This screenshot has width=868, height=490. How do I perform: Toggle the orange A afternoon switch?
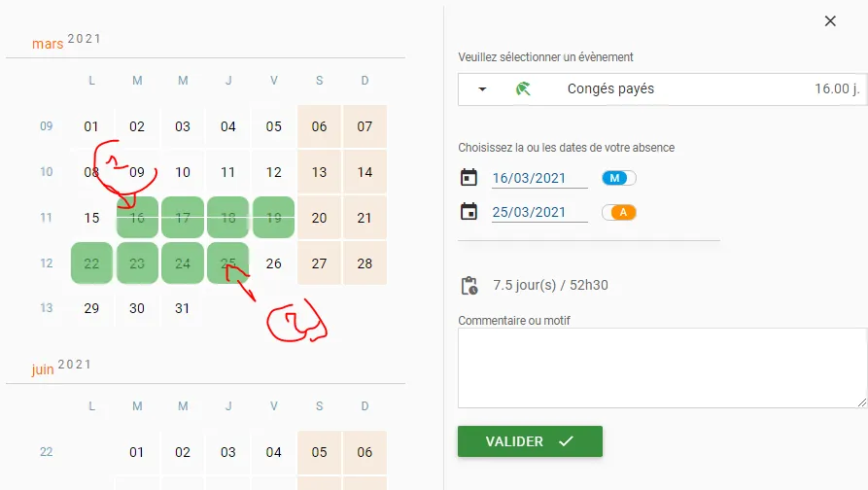[619, 212]
